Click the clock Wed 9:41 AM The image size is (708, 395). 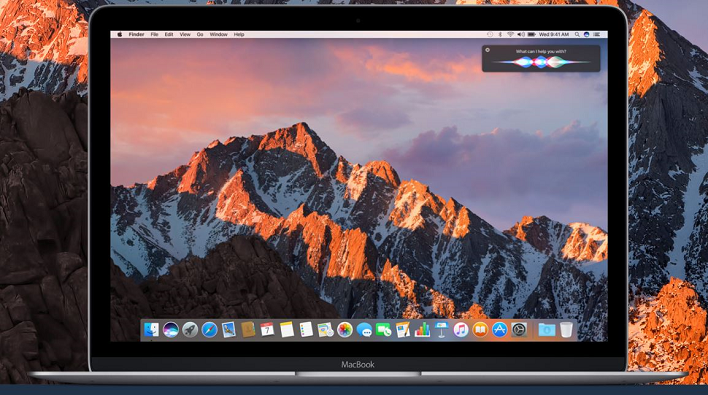(554, 34)
